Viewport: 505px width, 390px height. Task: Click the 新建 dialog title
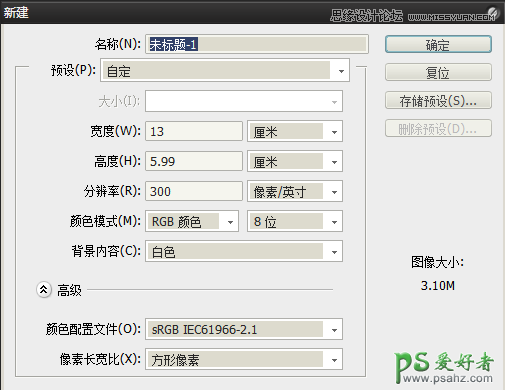[x=16, y=13]
